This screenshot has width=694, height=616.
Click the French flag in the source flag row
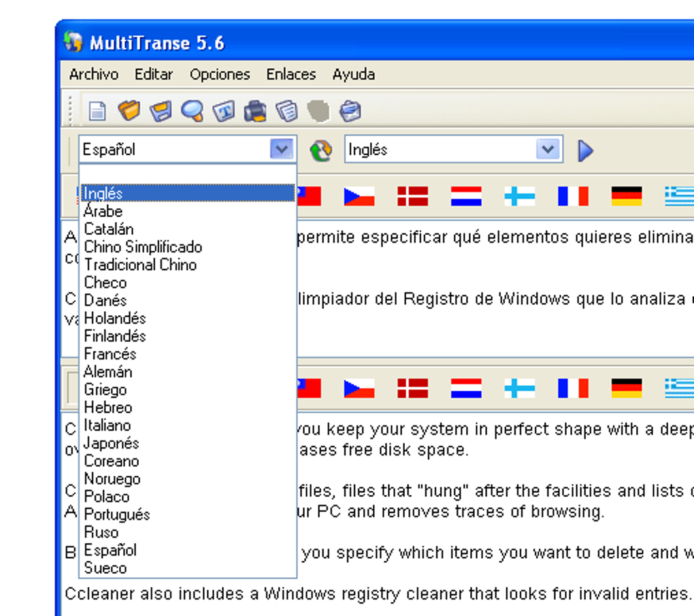pos(573,196)
